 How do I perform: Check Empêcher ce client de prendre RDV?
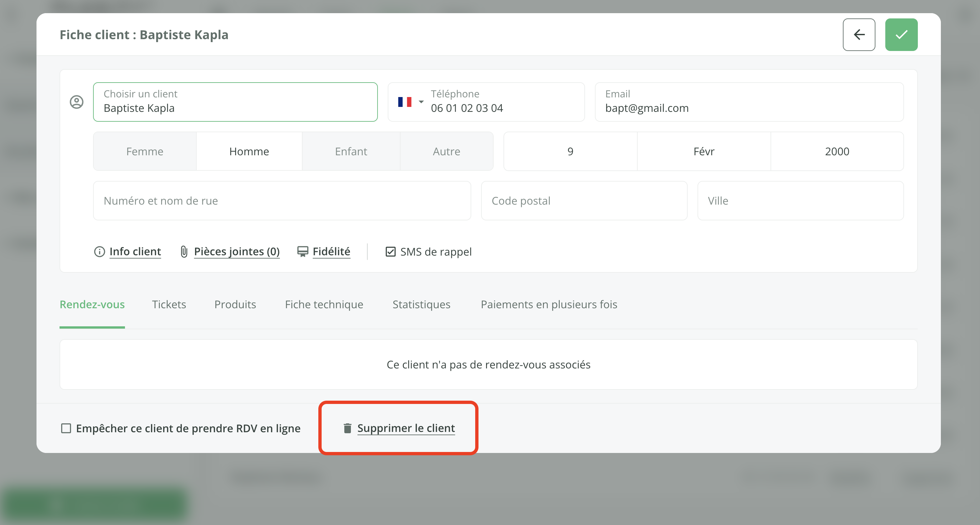pos(66,428)
